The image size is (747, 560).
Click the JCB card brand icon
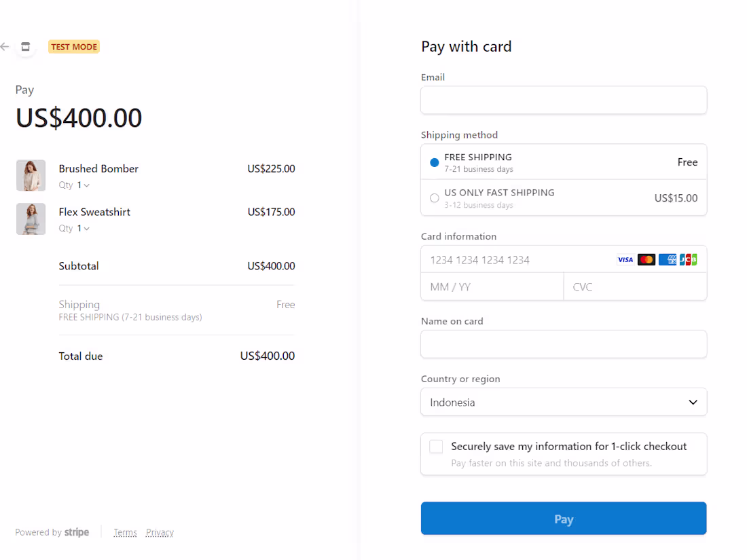coord(689,259)
